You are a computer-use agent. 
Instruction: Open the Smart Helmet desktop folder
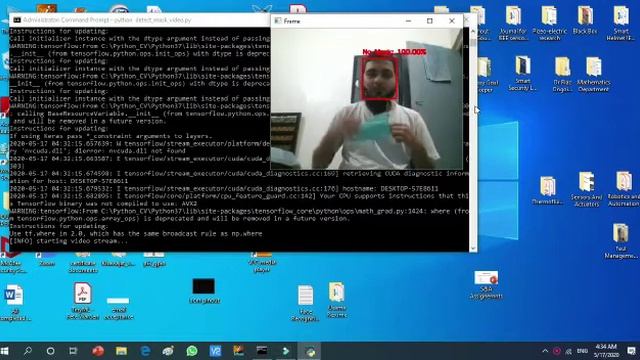click(x=621, y=23)
